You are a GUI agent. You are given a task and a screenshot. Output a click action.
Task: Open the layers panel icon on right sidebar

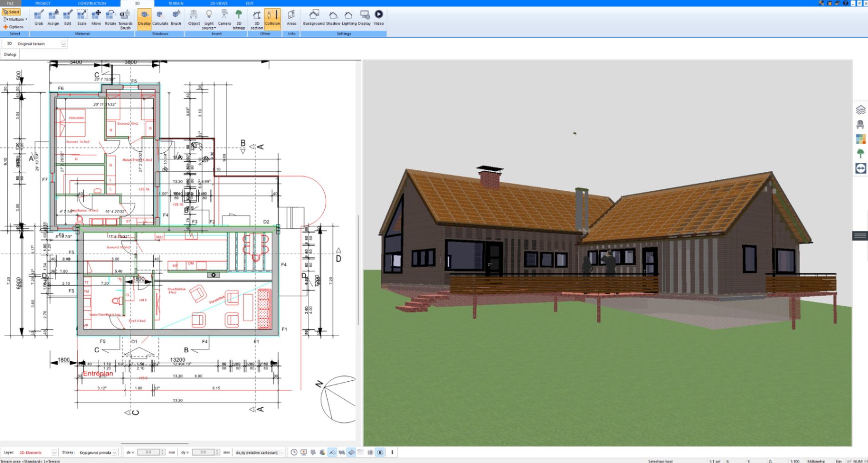860,109
